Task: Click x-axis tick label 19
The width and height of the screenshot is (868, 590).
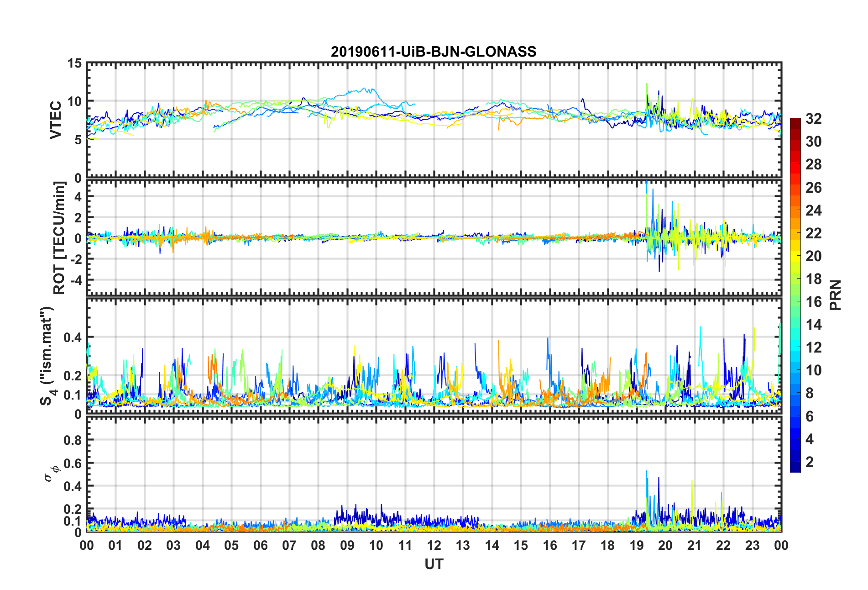Action: pos(637,545)
